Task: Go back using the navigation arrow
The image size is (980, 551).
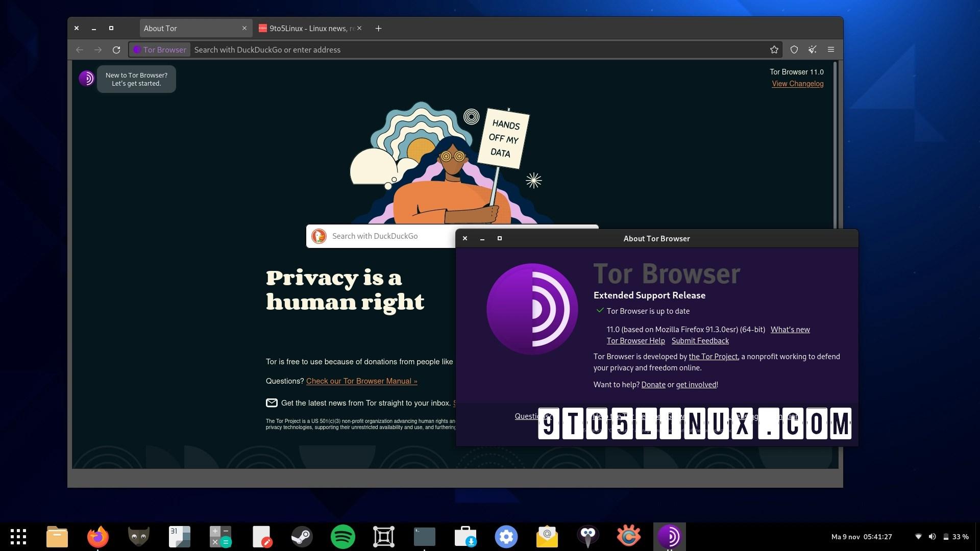Action: click(x=80, y=49)
